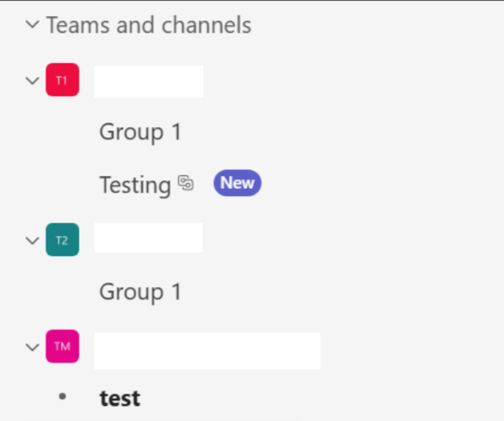Open Group 1 channel under T2 team

(x=141, y=292)
